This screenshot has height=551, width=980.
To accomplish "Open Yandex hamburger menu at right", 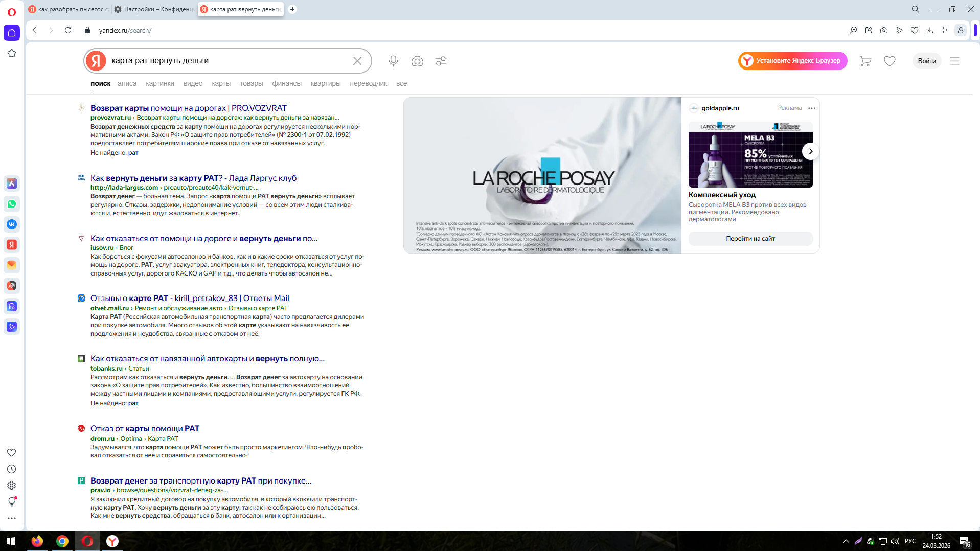I will [954, 61].
